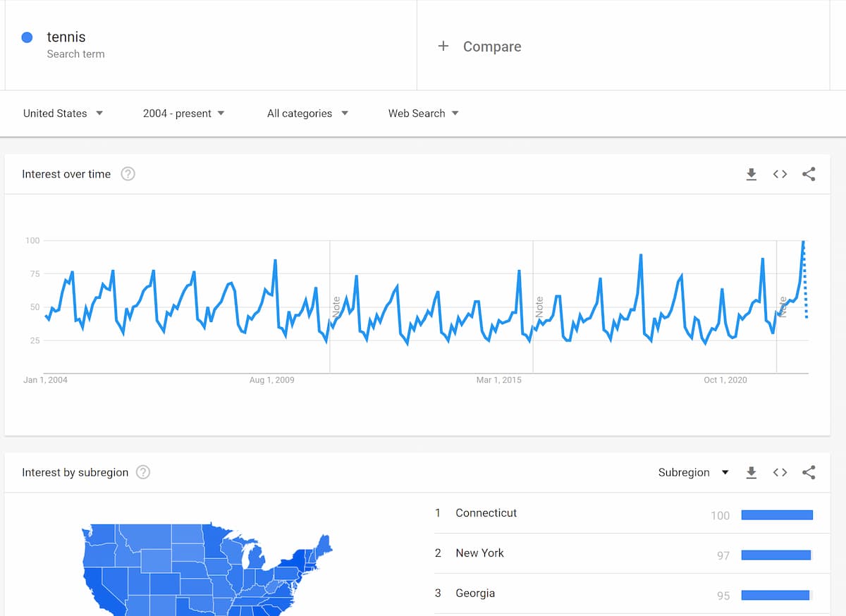Open the United States region dropdown

63,113
